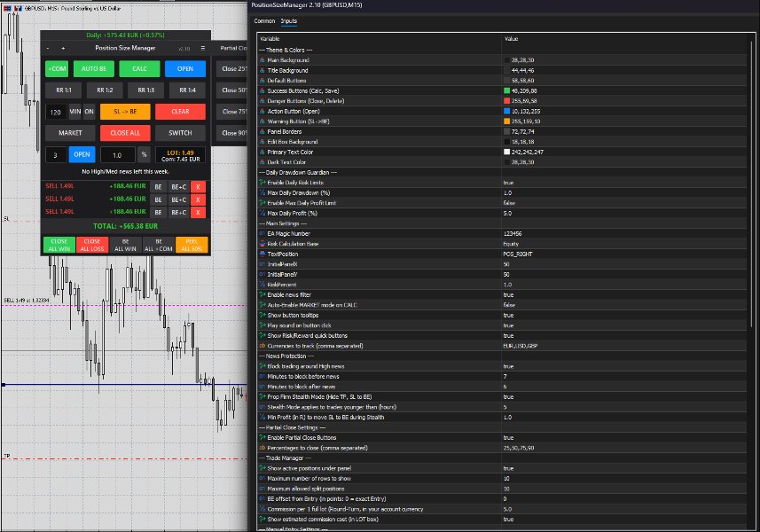
Task: Click the BE+C button on second position
Action: 178,199
